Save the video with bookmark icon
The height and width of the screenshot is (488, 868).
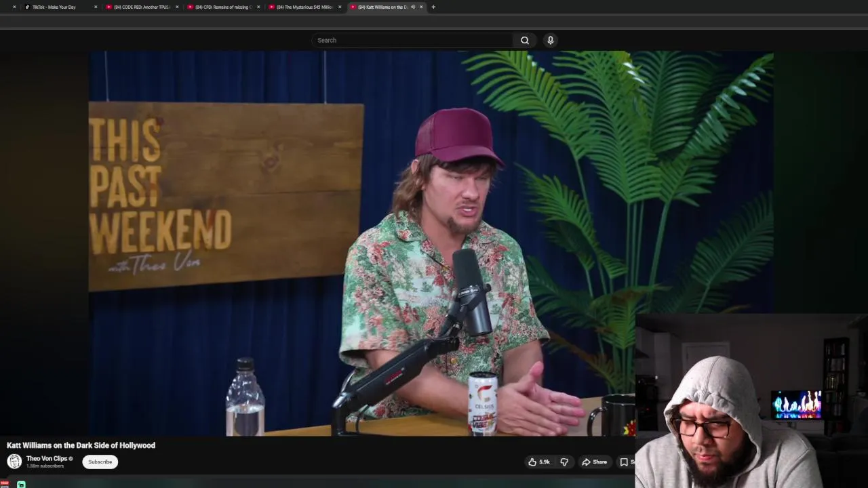click(x=625, y=462)
